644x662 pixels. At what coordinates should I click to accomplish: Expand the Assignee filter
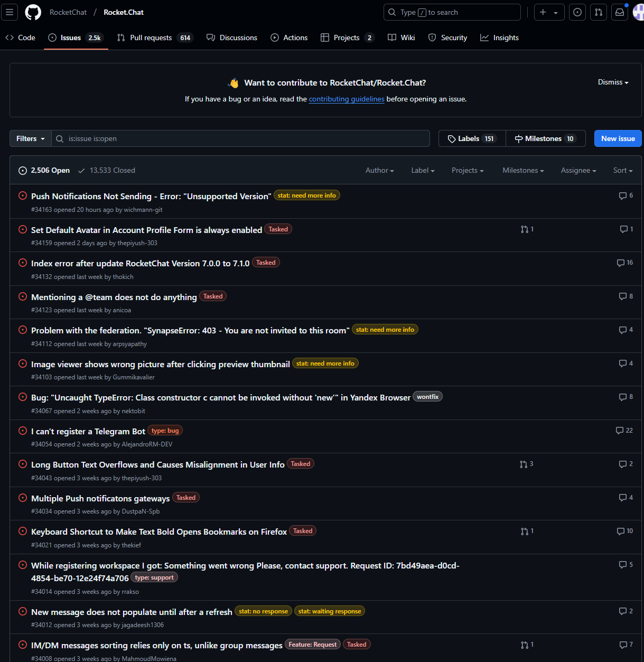pos(578,171)
